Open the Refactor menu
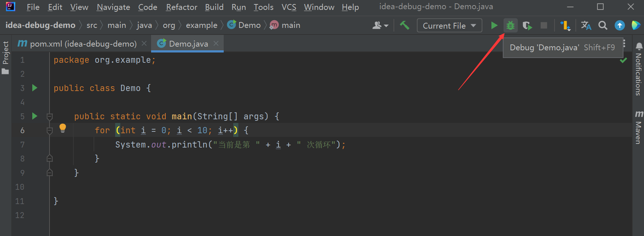The width and height of the screenshot is (644, 236). [x=182, y=7]
